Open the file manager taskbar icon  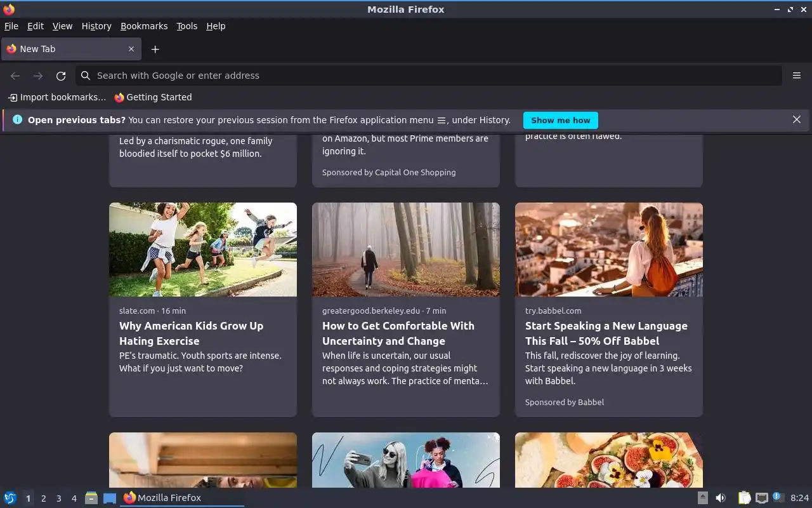tap(91, 498)
